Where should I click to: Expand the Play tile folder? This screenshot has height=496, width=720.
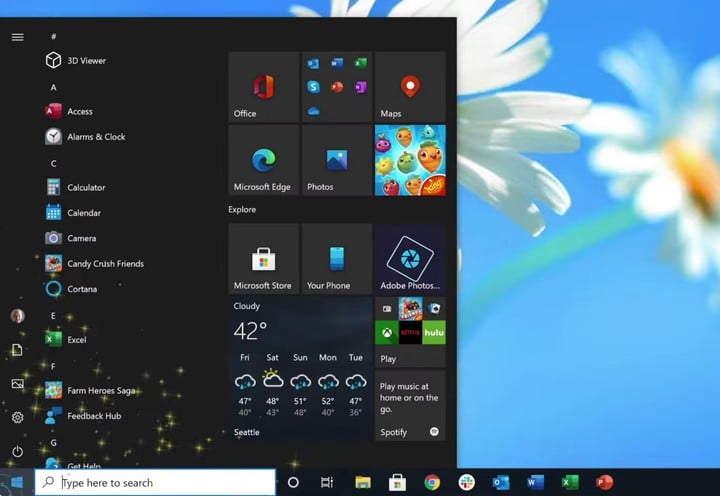[x=410, y=333]
